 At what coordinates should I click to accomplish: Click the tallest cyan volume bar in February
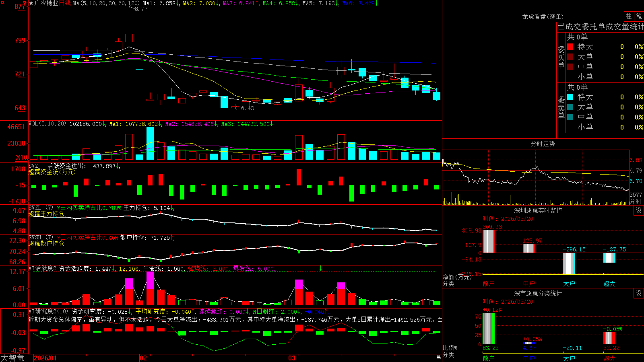(150, 144)
